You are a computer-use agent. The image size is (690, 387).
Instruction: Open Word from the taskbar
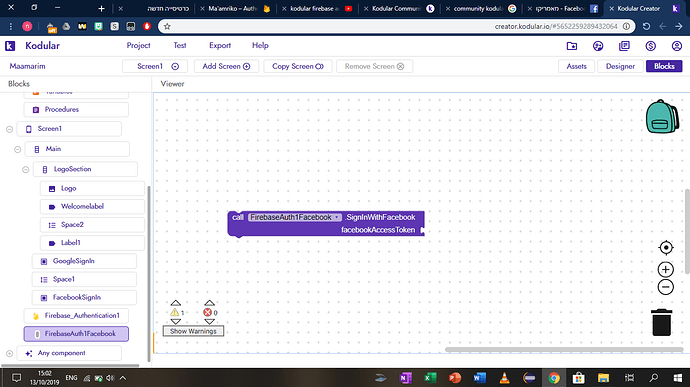(x=479, y=378)
